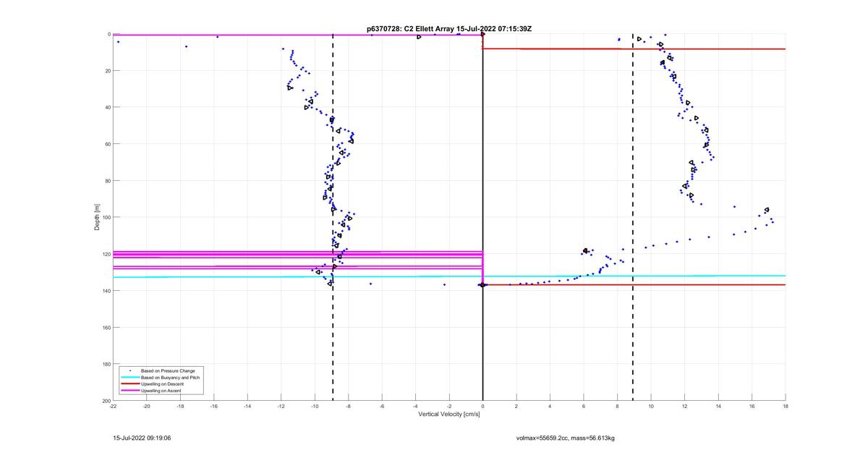This screenshot has height=450, width=868.
Task: Click the y-axis tick label '140'
Action: pos(106,291)
